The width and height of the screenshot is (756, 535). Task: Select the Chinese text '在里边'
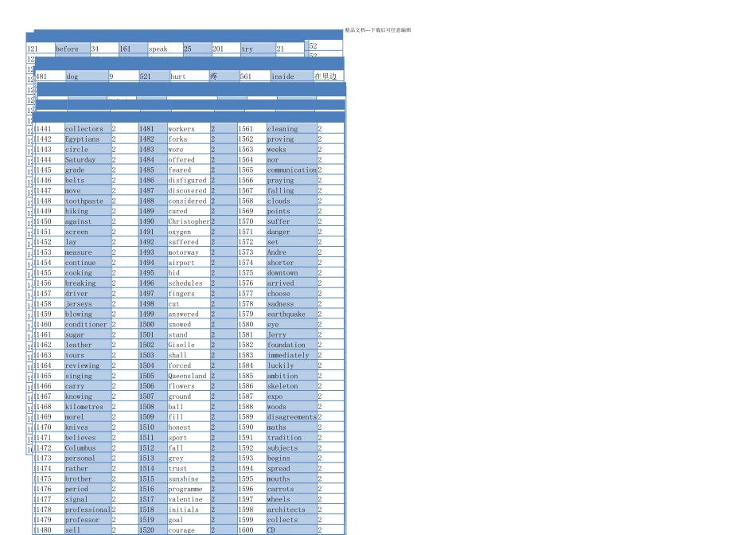click(x=325, y=76)
